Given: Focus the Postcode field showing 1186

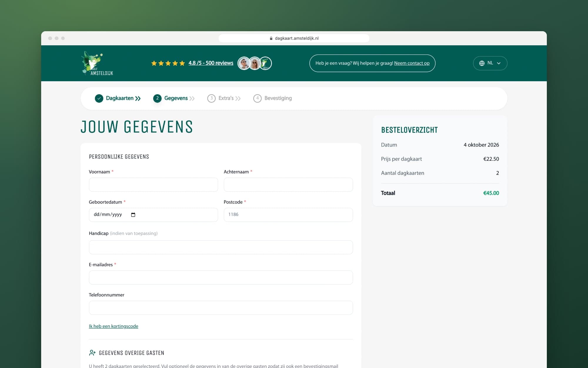Looking at the screenshot, I should pos(288,215).
